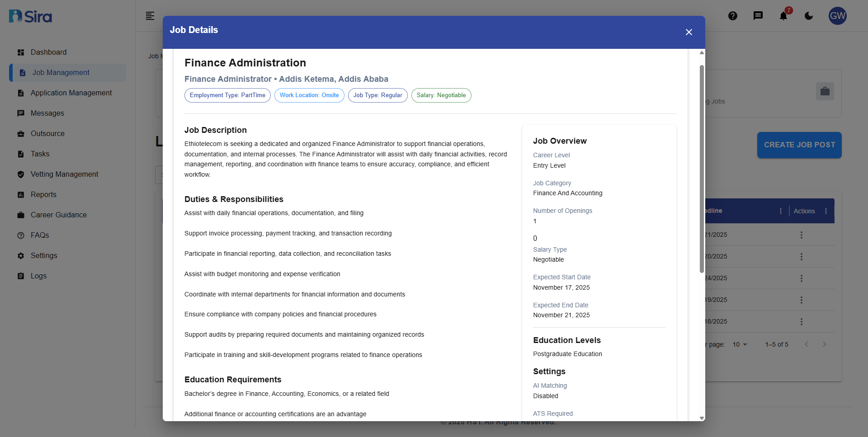Toggle dark mode with the moon icon
Viewport: 868px width, 437px height.
[x=809, y=16]
